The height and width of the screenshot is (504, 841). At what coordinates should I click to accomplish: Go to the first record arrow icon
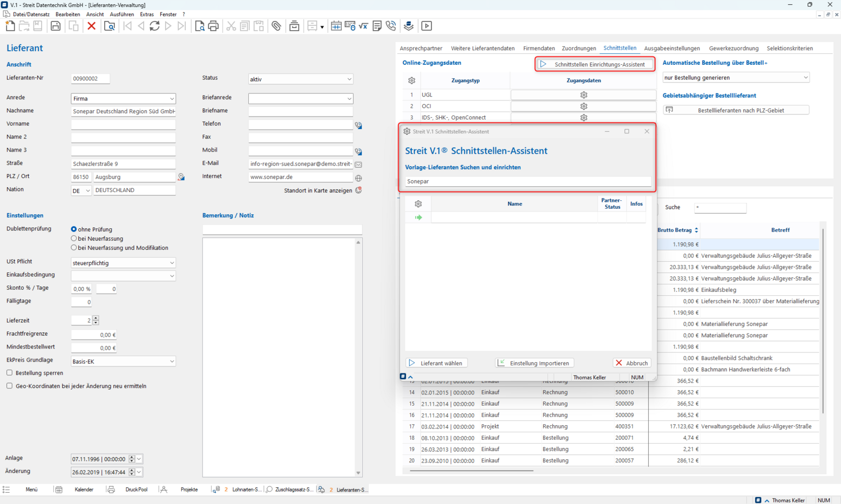click(x=128, y=26)
